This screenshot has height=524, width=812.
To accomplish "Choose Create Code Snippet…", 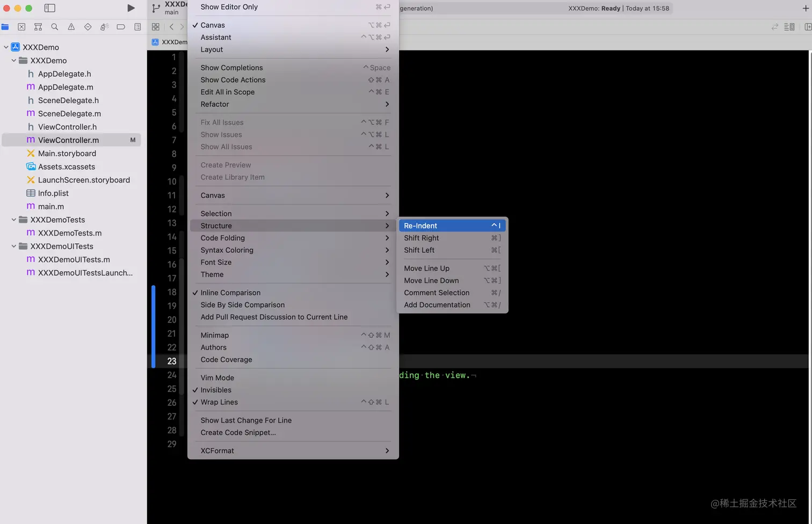I will (293, 433).
